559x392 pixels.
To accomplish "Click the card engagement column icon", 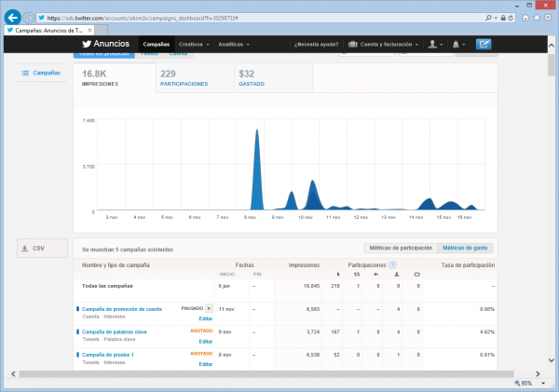I will [416, 274].
